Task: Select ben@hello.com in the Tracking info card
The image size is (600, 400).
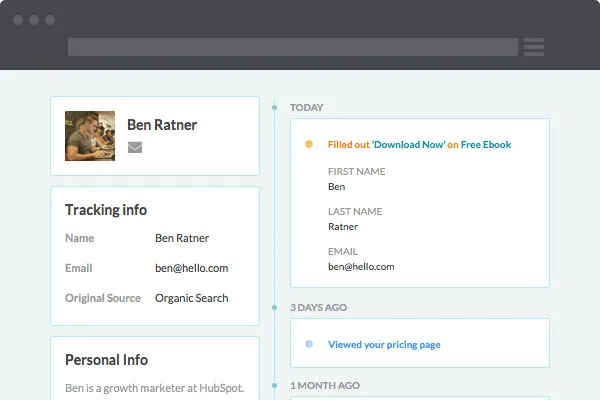Action: [191, 268]
